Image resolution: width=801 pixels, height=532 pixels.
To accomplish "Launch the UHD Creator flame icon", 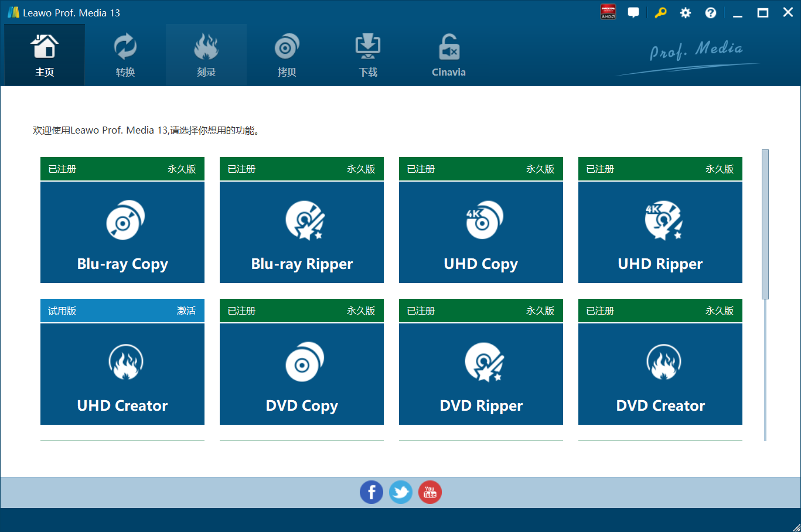I will pos(126,362).
